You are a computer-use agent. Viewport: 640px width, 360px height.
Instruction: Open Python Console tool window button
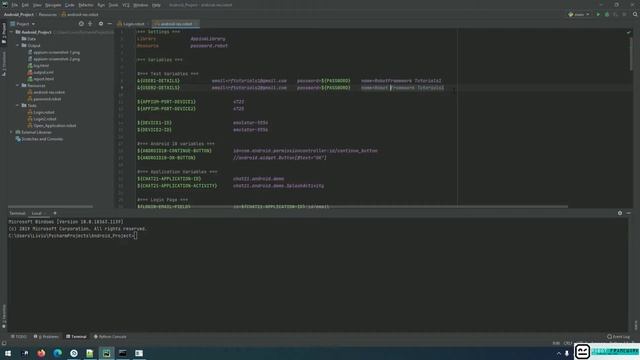[110, 337]
